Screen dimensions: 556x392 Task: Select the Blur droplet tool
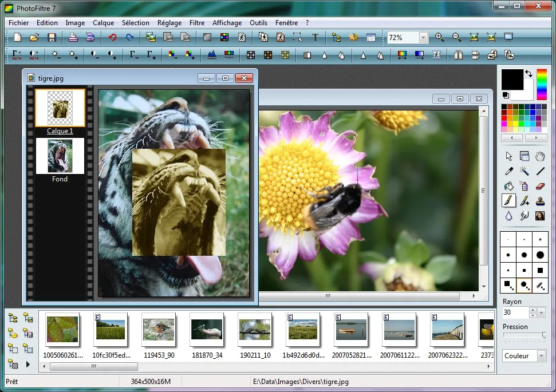coord(508,215)
